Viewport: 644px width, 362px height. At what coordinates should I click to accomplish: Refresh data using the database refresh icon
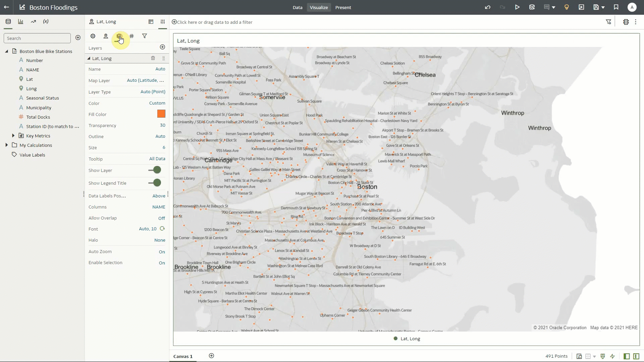coord(532,7)
